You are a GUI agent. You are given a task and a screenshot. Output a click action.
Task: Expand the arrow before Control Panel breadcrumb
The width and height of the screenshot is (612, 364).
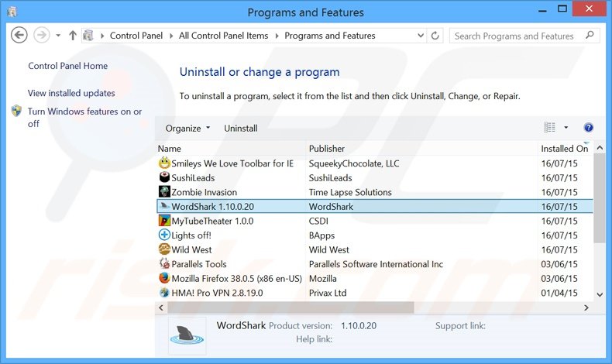(102, 36)
